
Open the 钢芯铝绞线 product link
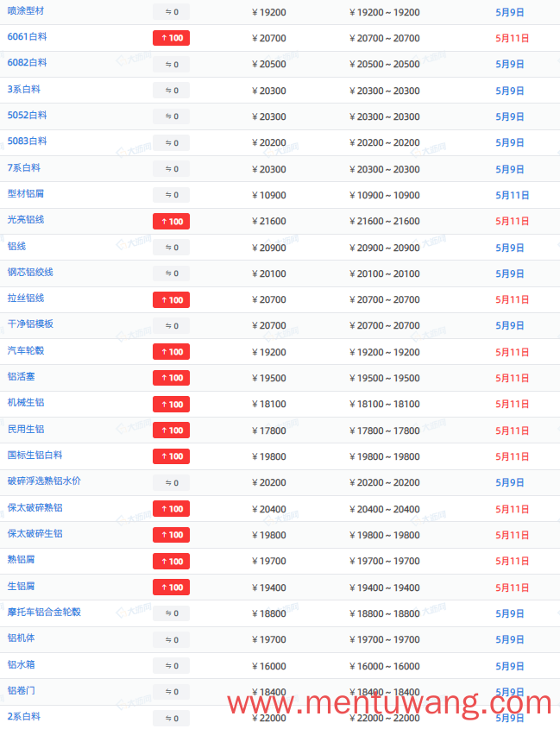coord(30,273)
